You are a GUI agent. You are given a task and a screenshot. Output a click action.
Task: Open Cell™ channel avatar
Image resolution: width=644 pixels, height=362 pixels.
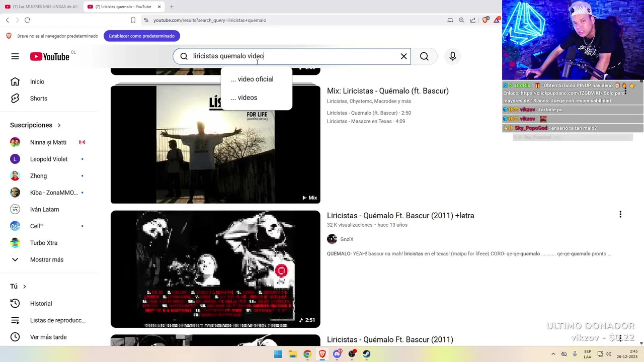(x=15, y=226)
